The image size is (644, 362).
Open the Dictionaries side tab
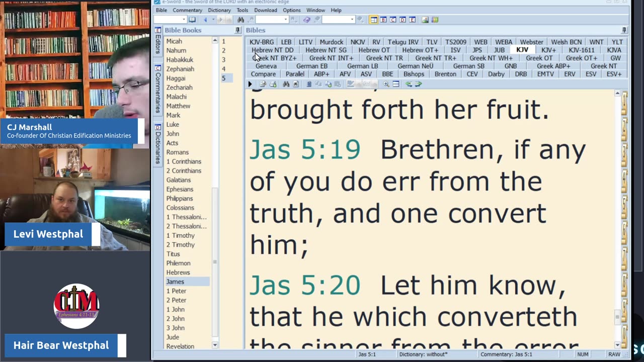[158, 144]
